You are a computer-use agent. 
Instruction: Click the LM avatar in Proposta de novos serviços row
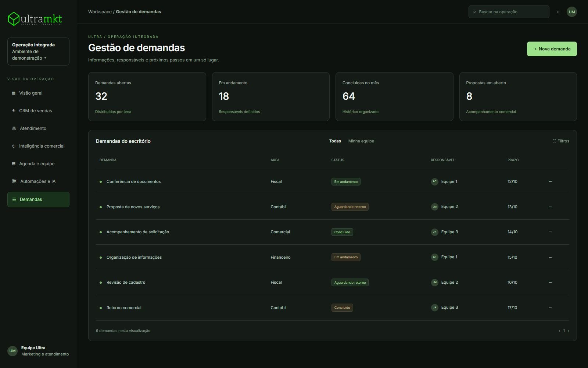434,207
